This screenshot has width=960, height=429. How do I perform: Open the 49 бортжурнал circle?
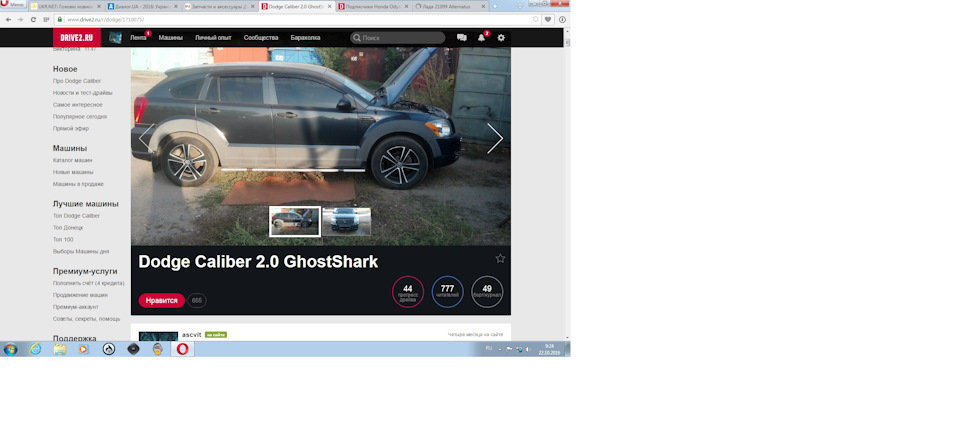(x=487, y=292)
